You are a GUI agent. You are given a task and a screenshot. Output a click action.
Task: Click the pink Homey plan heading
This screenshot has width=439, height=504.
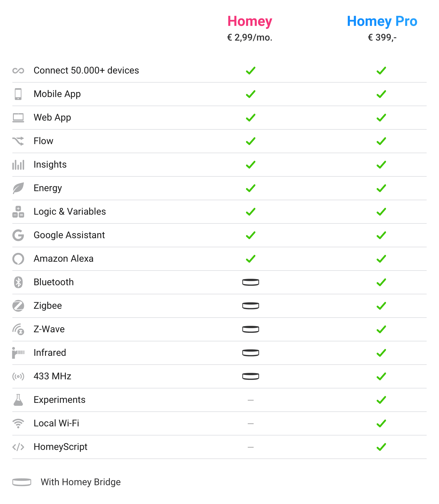pos(250,21)
